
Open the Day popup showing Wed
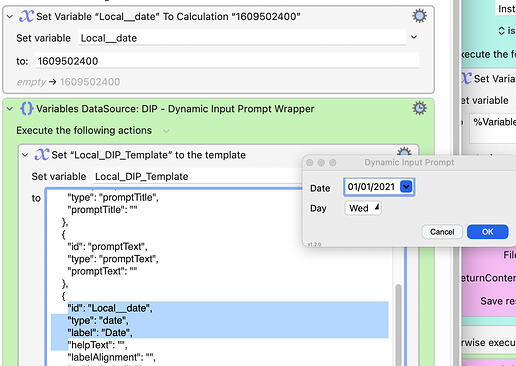click(363, 208)
